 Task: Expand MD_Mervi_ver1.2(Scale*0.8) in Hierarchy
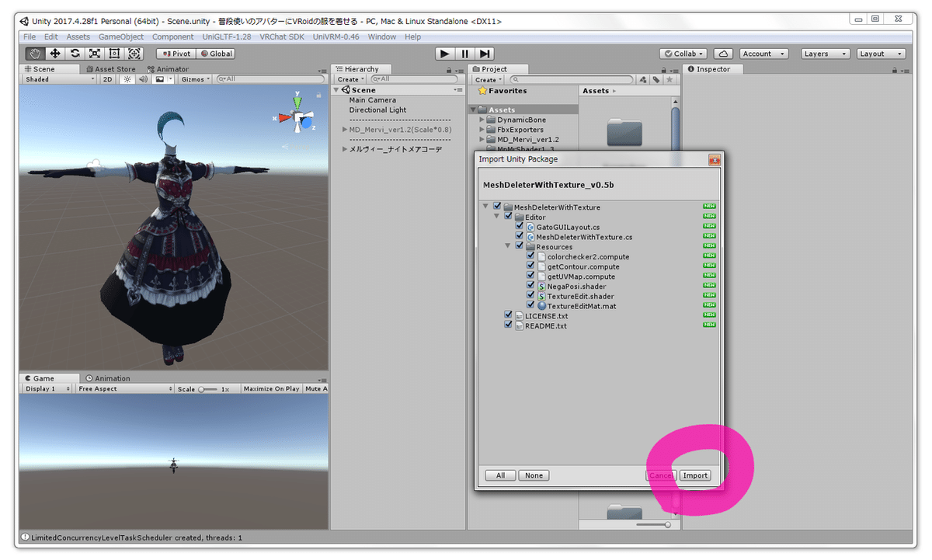tap(346, 130)
